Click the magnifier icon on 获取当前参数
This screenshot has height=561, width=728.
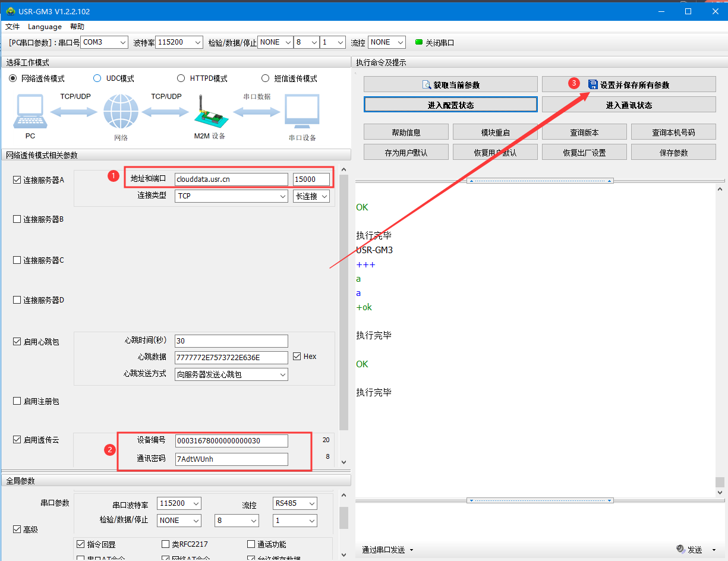click(426, 85)
